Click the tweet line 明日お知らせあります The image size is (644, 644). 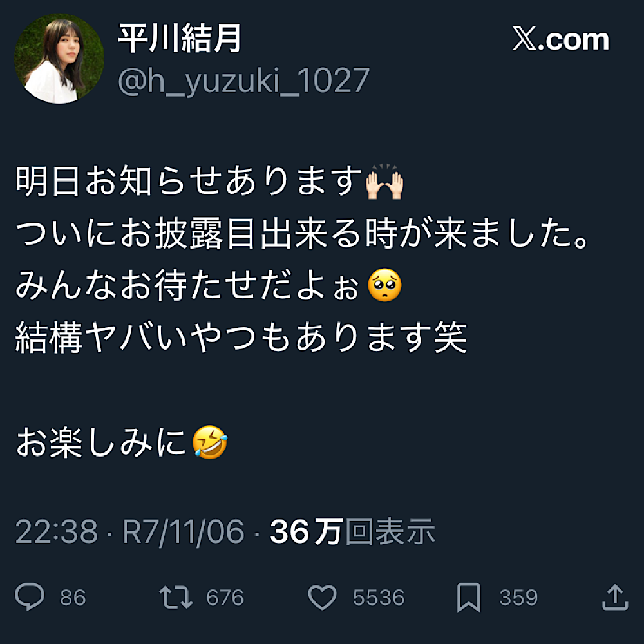[x=189, y=181]
